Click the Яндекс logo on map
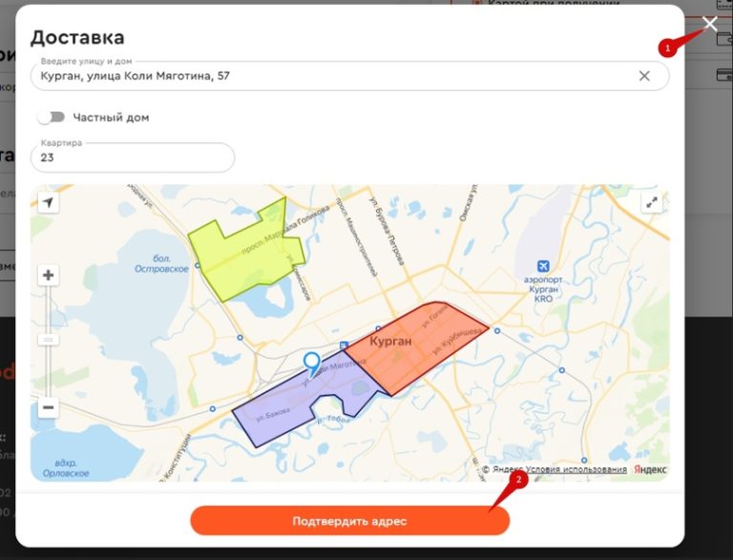733x560 pixels. click(650, 469)
